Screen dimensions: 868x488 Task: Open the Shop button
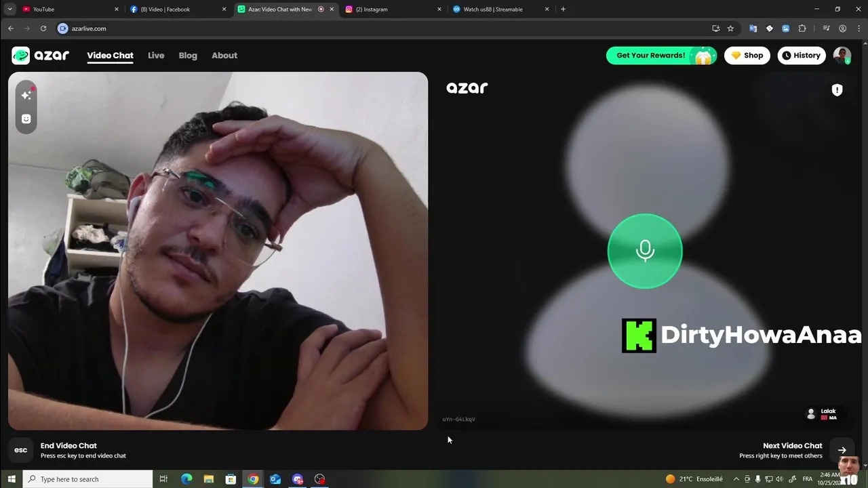747,56
